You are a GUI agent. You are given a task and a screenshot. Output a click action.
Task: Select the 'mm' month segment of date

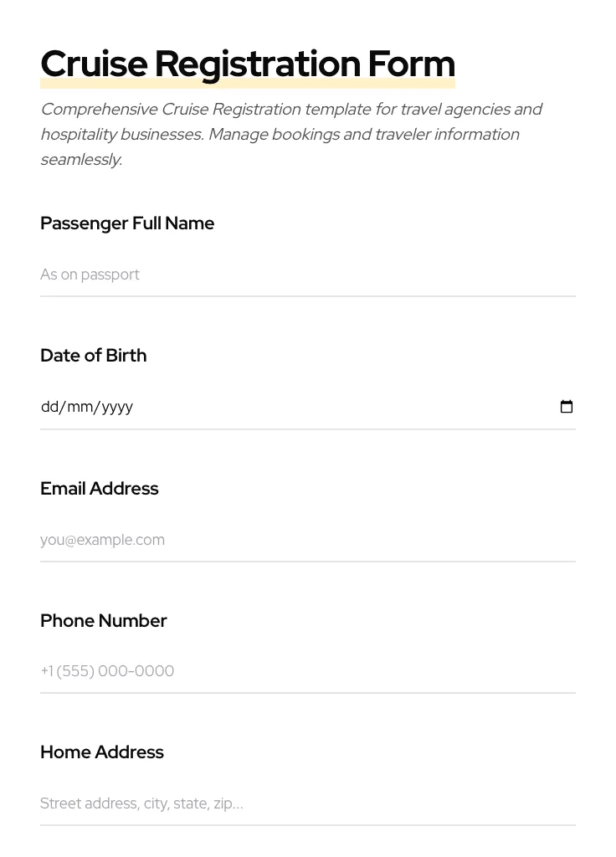click(80, 407)
